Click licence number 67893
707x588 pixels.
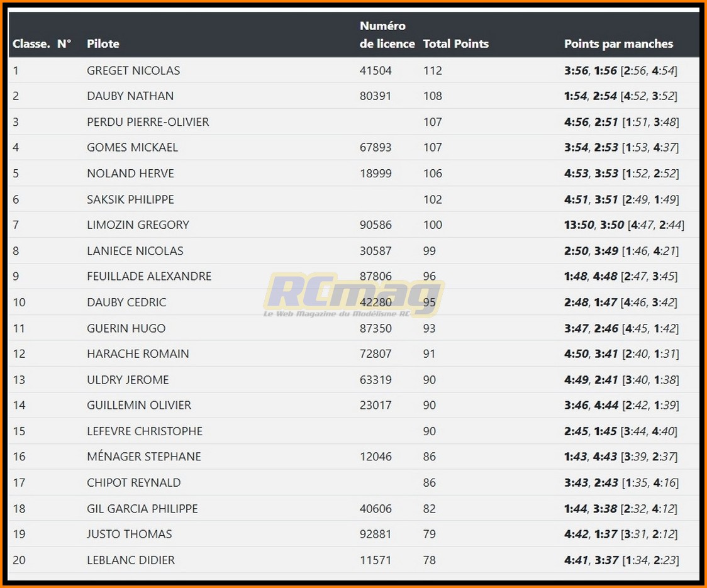click(x=376, y=148)
